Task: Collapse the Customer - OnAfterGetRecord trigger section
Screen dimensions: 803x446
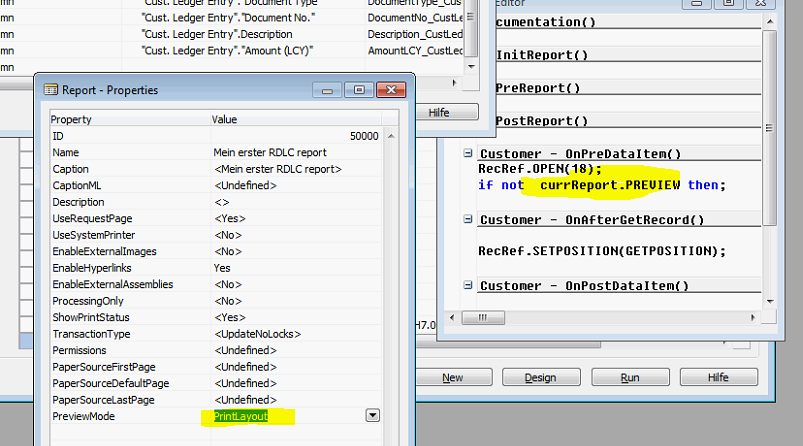Action: pos(468,220)
